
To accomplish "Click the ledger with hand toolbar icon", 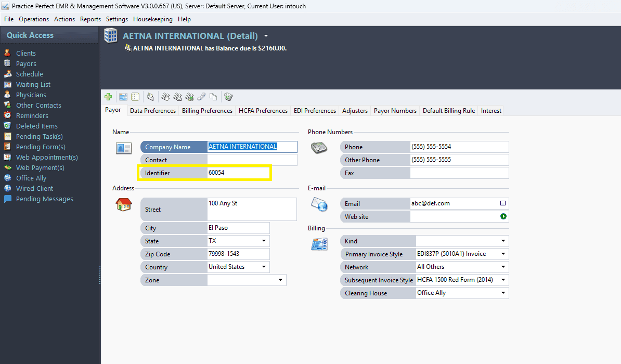I will (x=165, y=97).
